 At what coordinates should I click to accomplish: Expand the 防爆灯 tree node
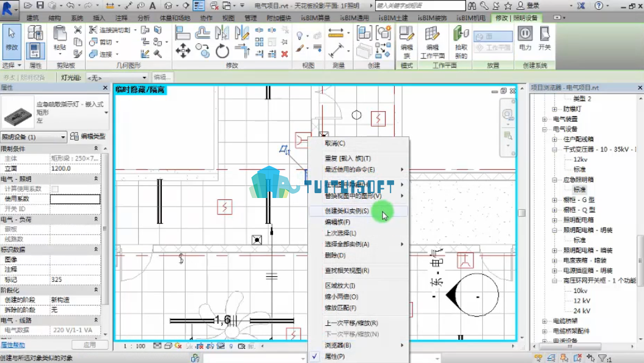point(554,109)
